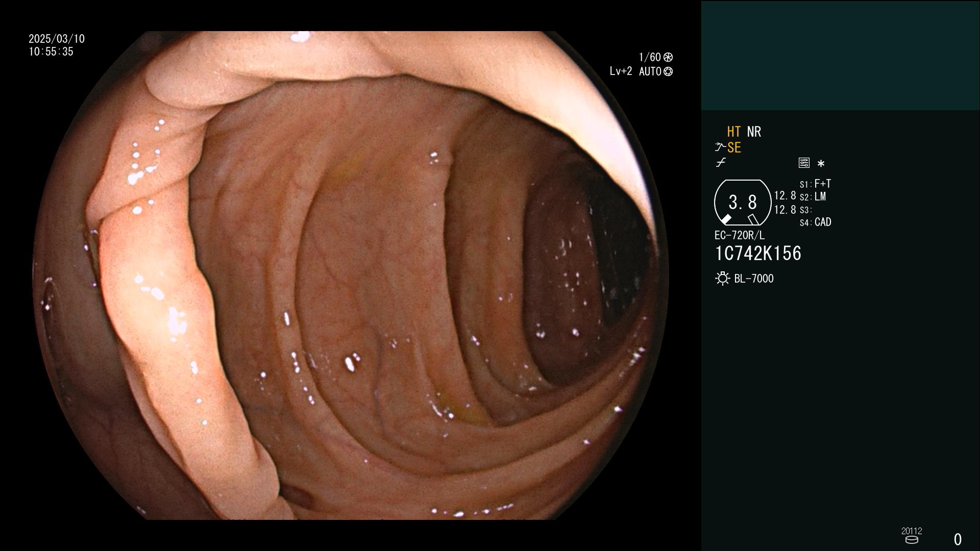Click the settings sliders icon
This screenshot has height=551, width=980.
[x=804, y=163]
